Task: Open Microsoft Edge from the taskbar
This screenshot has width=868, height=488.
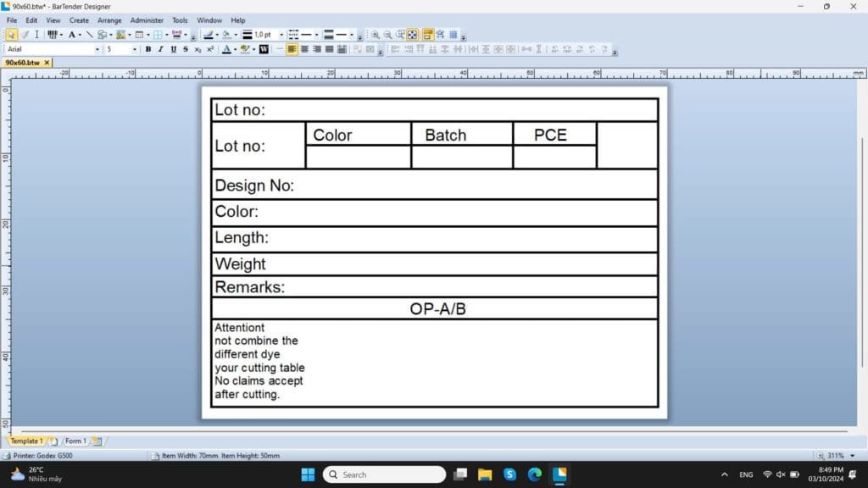Action: (x=535, y=474)
